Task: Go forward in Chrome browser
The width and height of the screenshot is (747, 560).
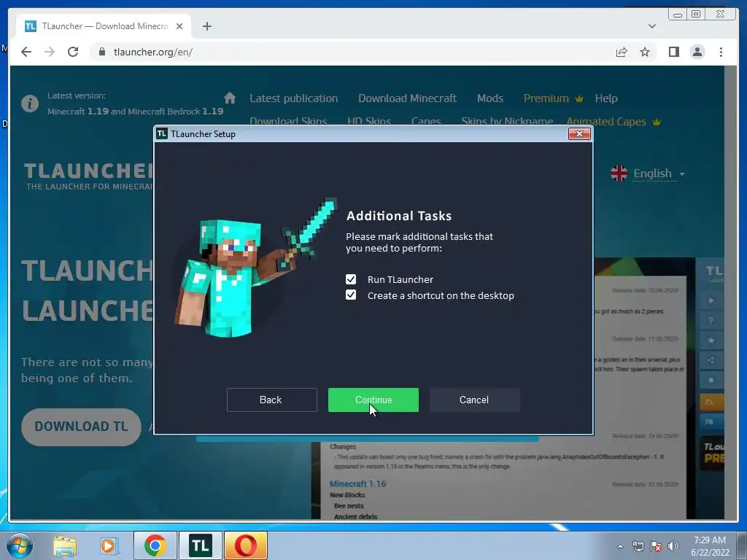Action: (50, 52)
